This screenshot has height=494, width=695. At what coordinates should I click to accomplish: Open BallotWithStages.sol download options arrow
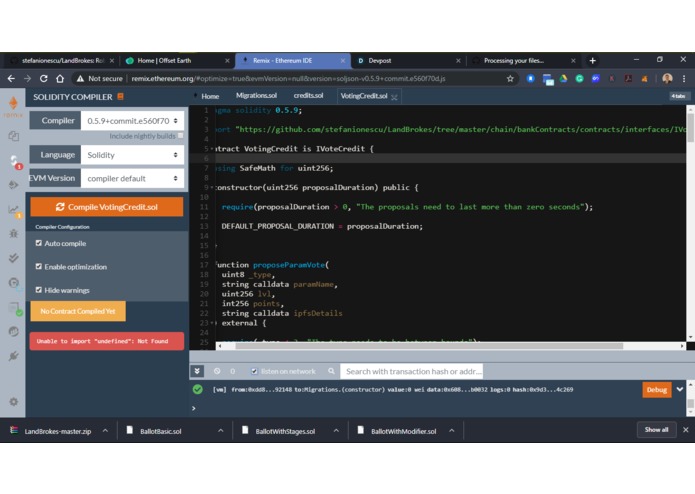[336, 431]
